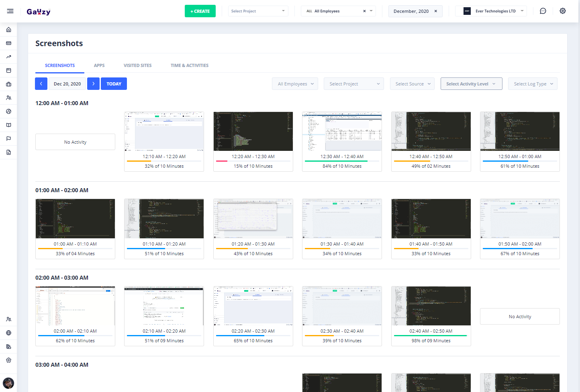Clear the December, 2020 date filter
The image size is (580, 392).
coord(435,11)
